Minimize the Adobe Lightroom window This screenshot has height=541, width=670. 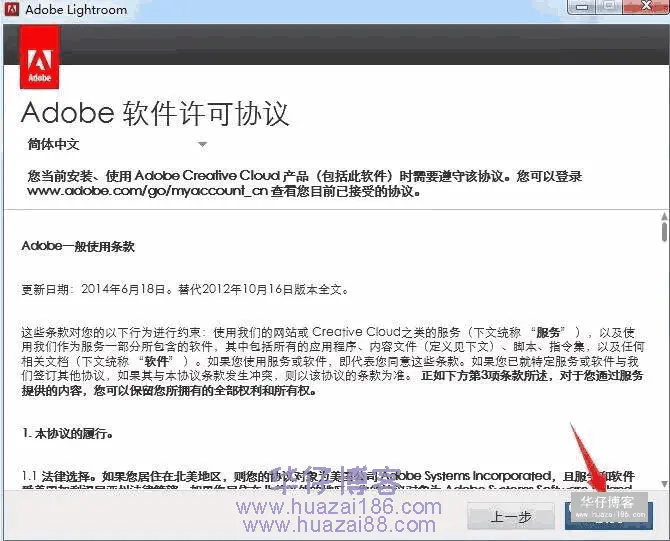click(582, 6)
